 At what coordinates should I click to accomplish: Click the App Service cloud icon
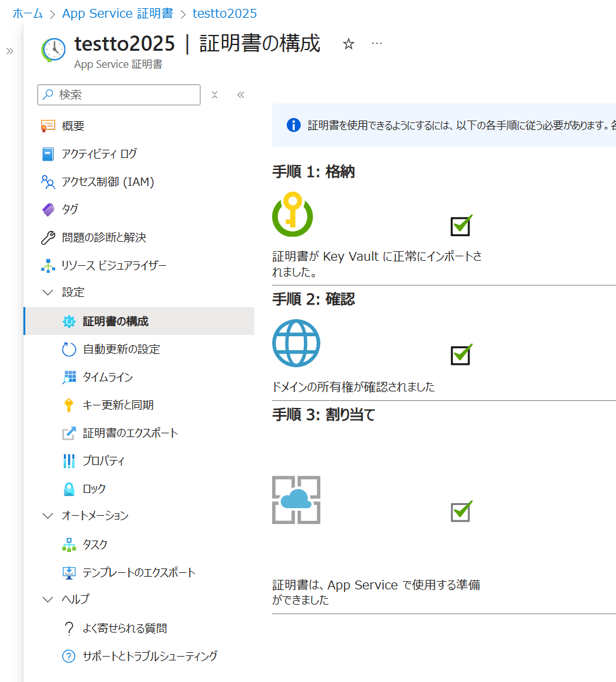(296, 500)
